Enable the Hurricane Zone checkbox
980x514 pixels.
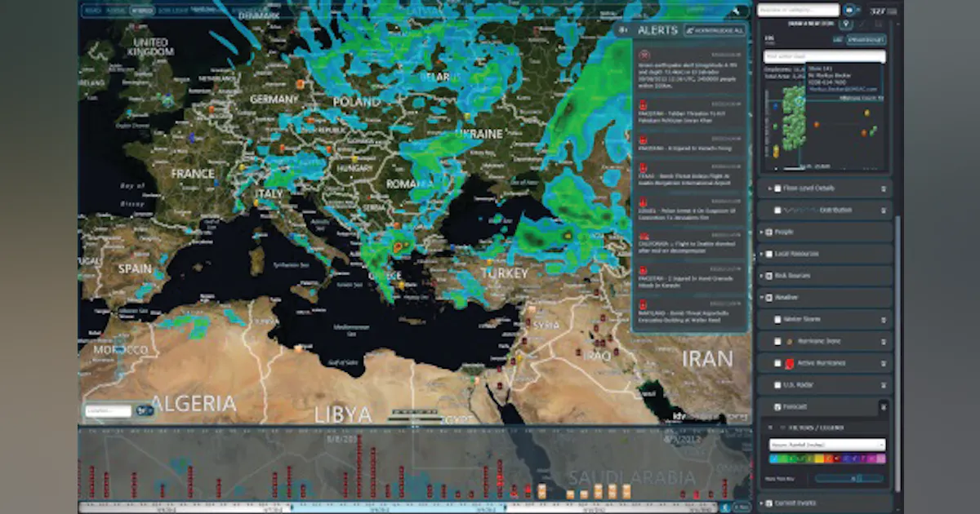click(x=777, y=341)
